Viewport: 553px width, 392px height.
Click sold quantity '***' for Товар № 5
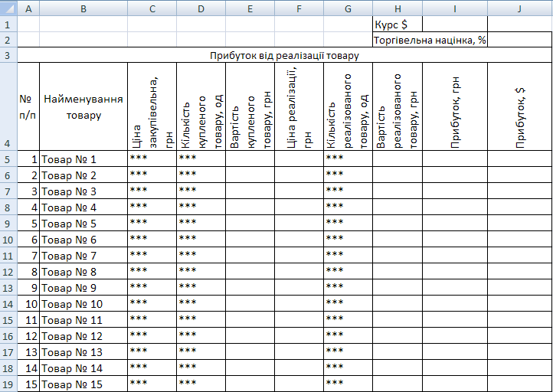click(x=348, y=223)
